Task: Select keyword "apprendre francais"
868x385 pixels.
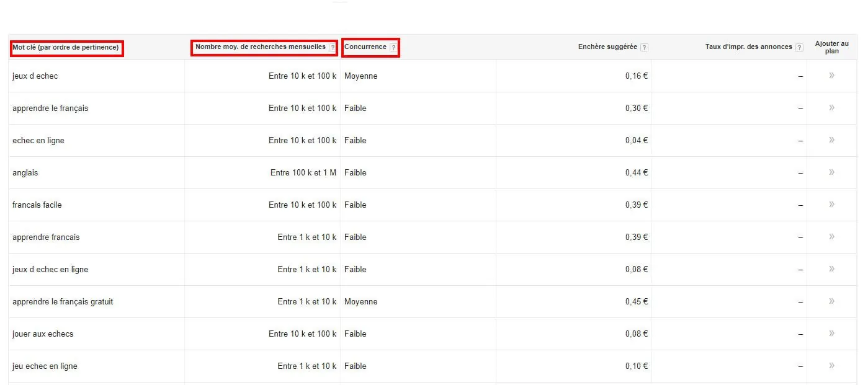Action: click(46, 237)
